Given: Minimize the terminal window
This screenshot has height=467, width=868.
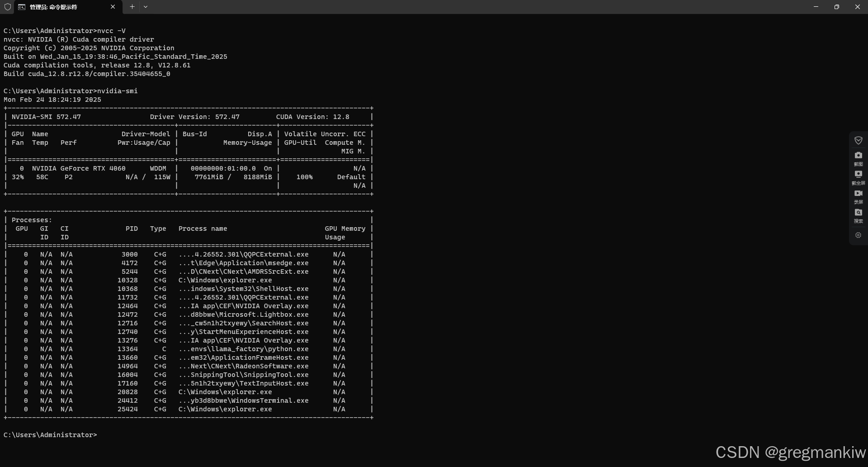Looking at the screenshot, I should pyautogui.click(x=816, y=7).
